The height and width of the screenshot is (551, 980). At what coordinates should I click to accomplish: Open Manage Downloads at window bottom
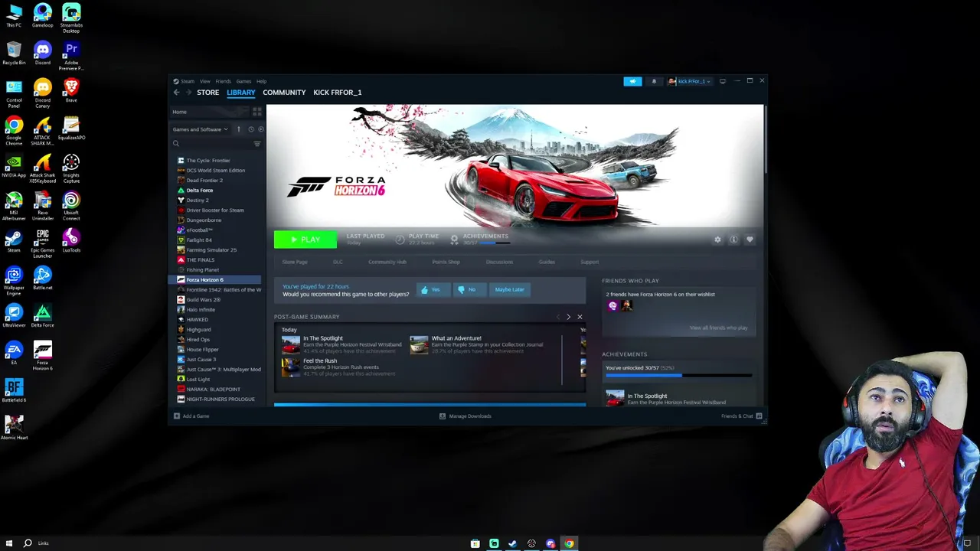(465, 416)
